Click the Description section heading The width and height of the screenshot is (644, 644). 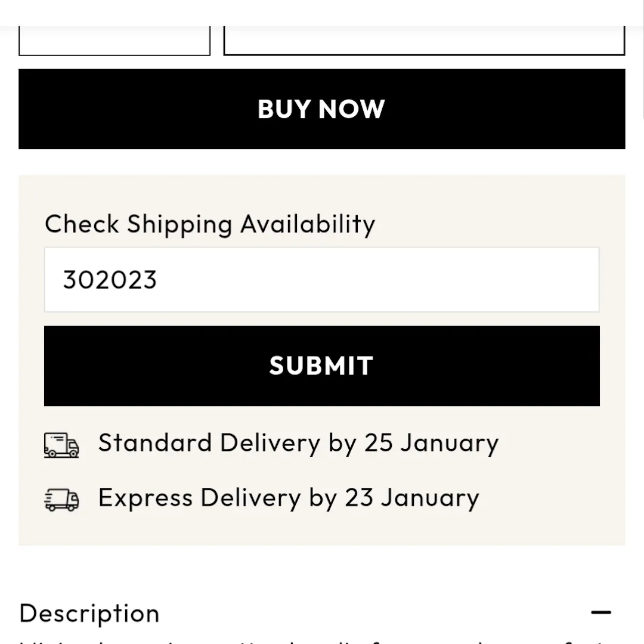point(89,613)
